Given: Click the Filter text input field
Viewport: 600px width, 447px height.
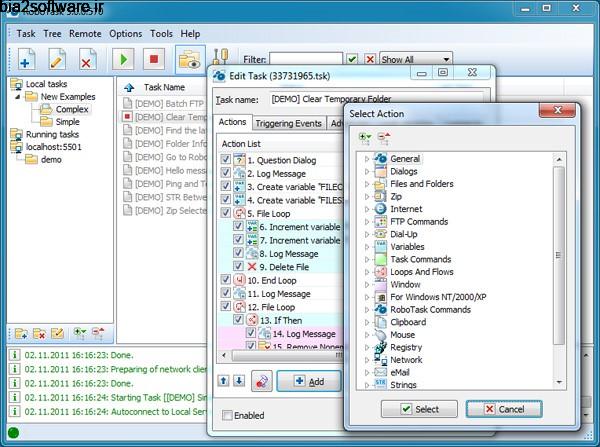Looking at the screenshot, I should click(x=306, y=59).
